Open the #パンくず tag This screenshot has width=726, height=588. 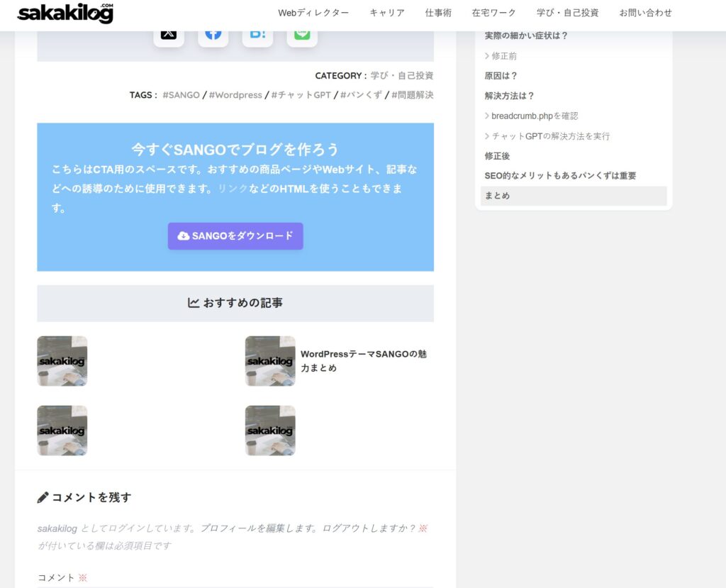[x=361, y=95]
